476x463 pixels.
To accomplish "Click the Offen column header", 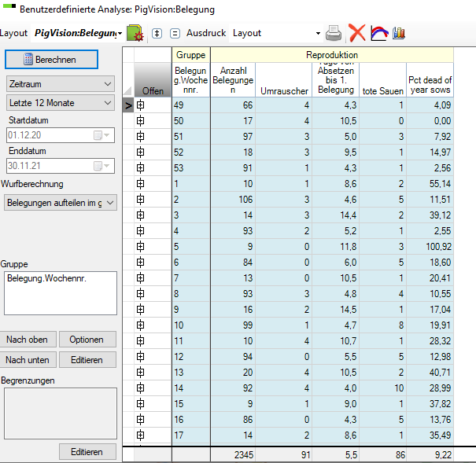I will point(153,79).
